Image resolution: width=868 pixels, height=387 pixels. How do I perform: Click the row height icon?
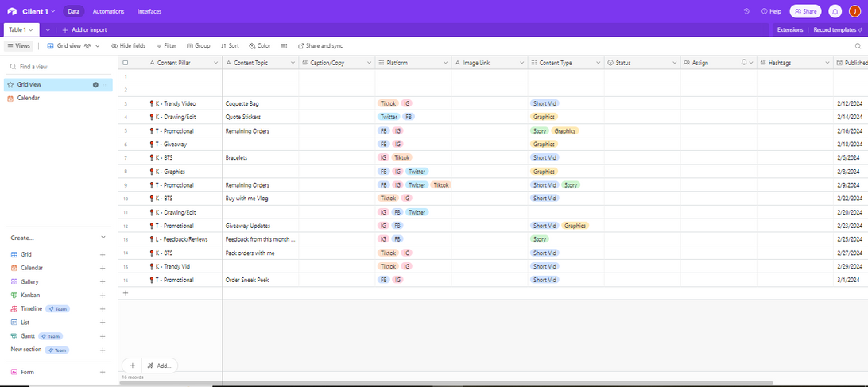(x=284, y=46)
